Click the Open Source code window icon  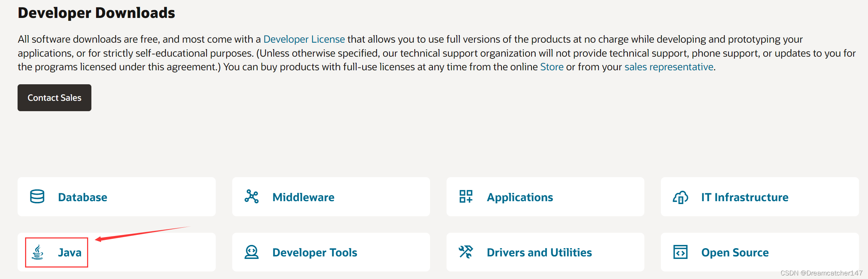coord(680,252)
